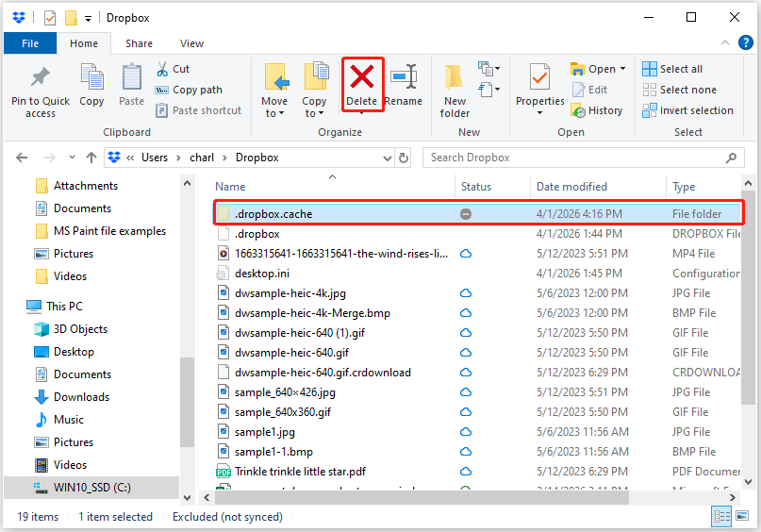The height and width of the screenshot is (532, 761).
Task: Refresh the Dropbox folder view
Action: [x=404, y=158]
